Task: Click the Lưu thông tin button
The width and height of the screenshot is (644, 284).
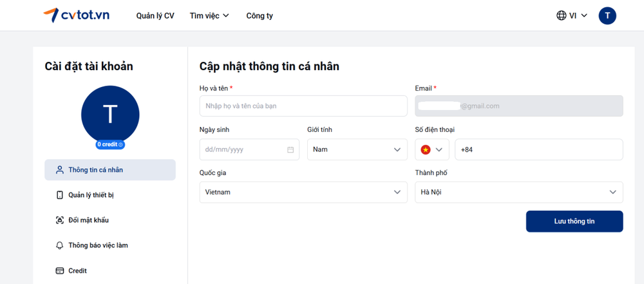Action: [574, 221]
